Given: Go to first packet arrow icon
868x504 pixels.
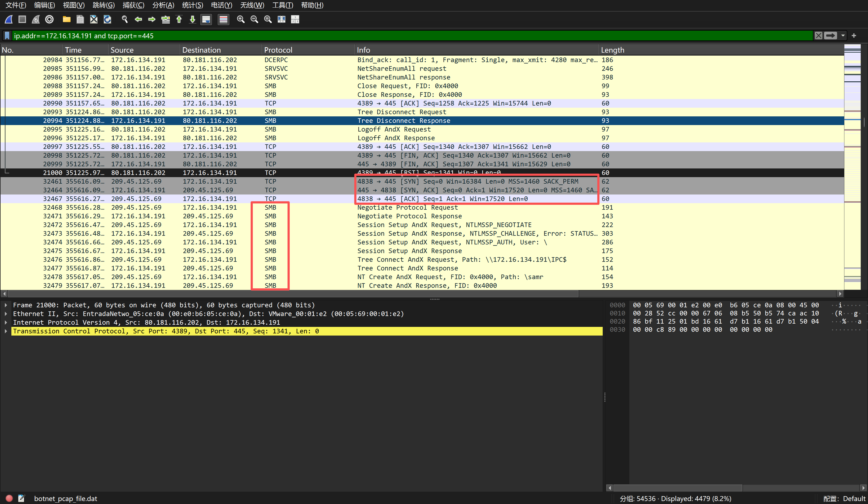Looking at the screenshot, I should point(179,20).
